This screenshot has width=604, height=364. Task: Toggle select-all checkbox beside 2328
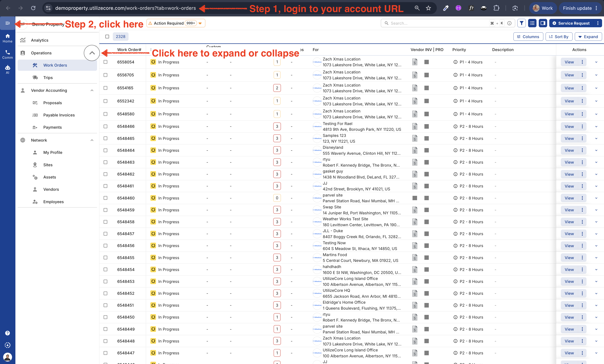click(107, 37)
